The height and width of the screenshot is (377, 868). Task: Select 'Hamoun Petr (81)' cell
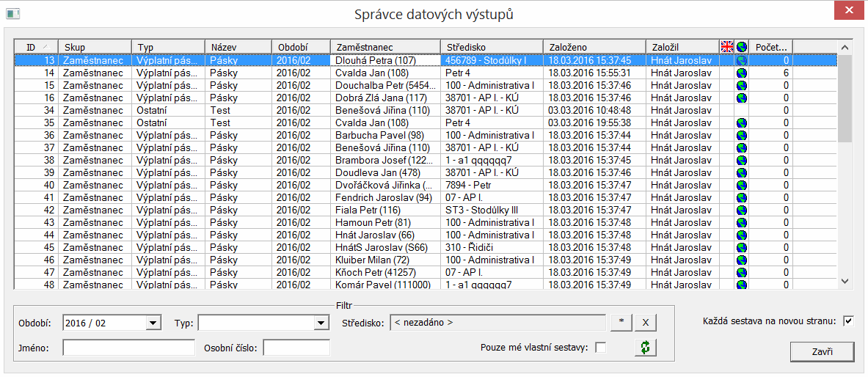385,222
